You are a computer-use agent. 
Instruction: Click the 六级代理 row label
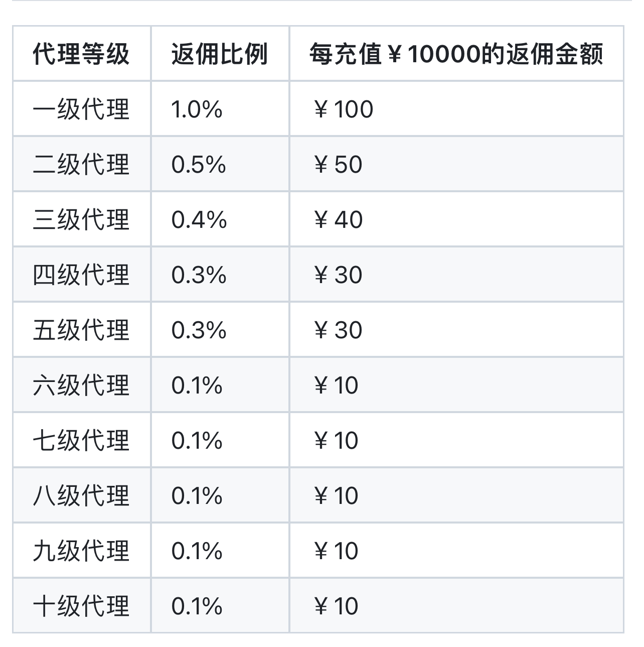tap(81, 385)
